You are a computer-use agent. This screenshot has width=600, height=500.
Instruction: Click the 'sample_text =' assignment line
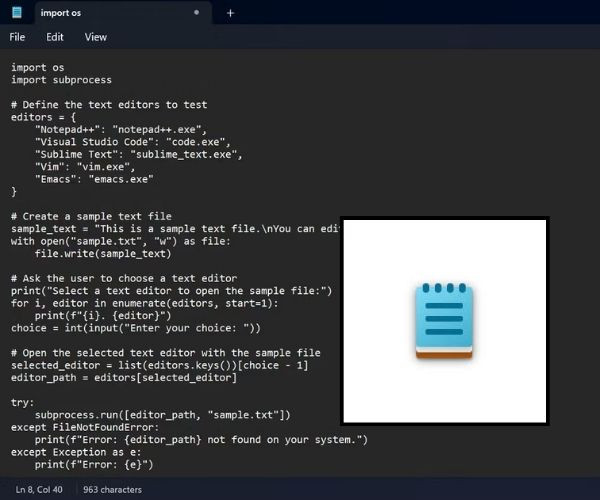coord(175,229)
